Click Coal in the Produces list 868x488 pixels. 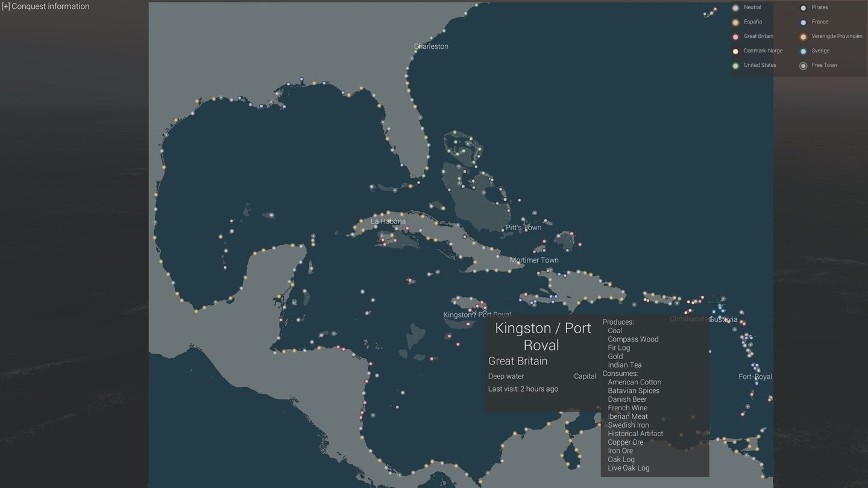pyautogui.click(x=615, y=330)
